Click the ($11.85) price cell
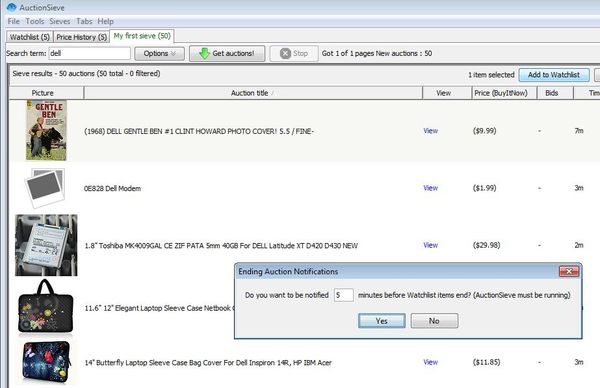 coord(486,362)
